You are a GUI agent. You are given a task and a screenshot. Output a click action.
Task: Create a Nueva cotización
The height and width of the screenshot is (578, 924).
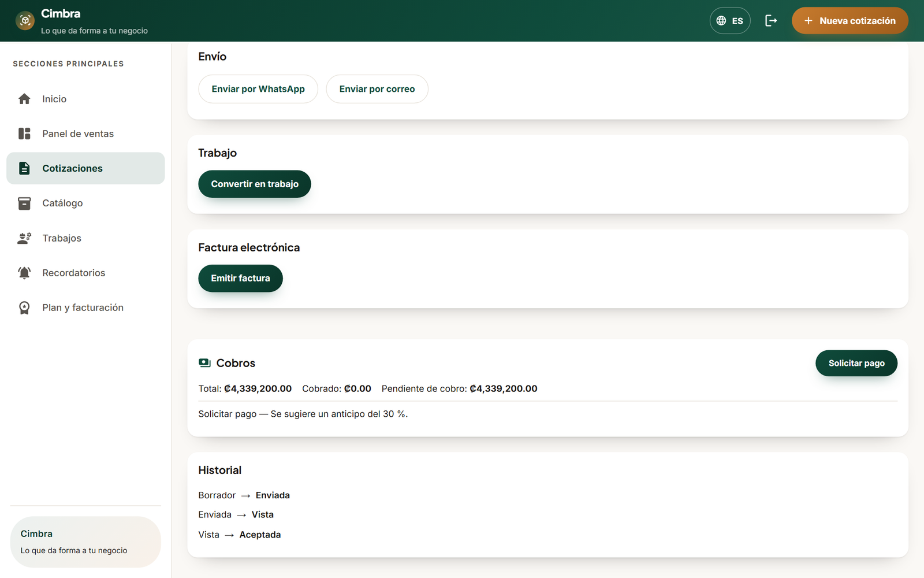(x=850, y=21)
